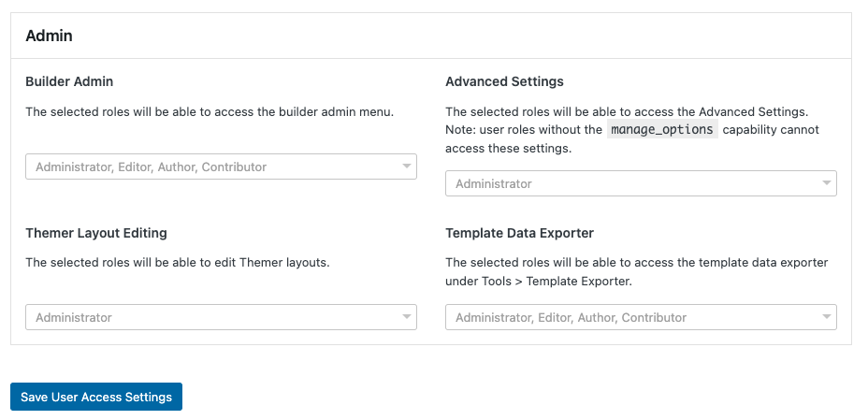The width and height of the screenshot is (868, 420).
Task: Select the Advanced Settings heading text
Action: (504, 81)
